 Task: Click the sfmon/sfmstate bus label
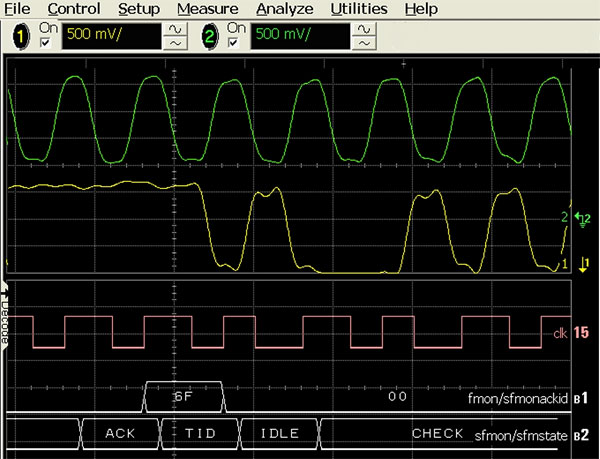(521, 436)
